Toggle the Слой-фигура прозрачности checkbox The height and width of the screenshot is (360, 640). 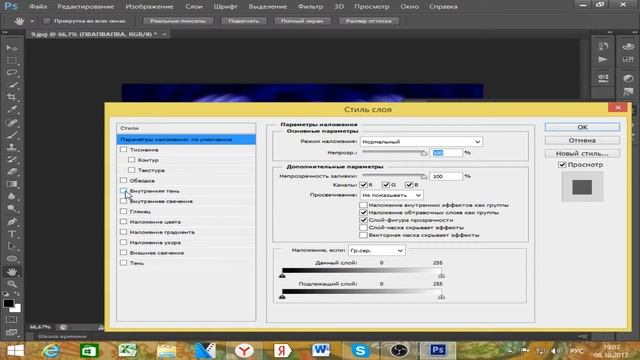(x=363, y=220)
